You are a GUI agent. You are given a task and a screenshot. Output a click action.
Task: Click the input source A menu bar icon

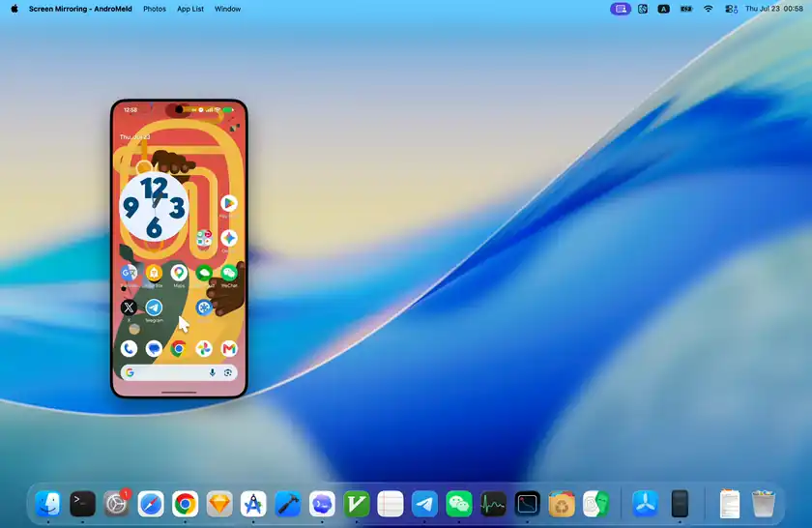pyautogui.click(x=663, y=9)
